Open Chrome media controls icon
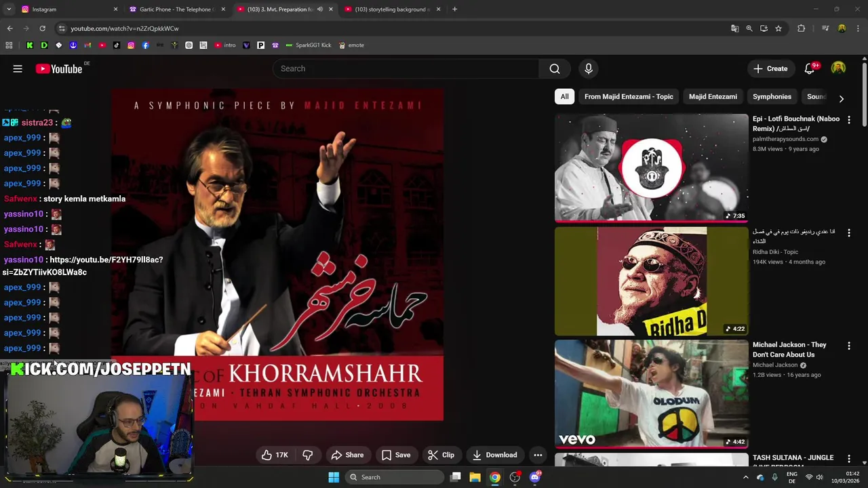Image resolution: width=868 pixels, height=488 pixels. click(x=825, y=28)
